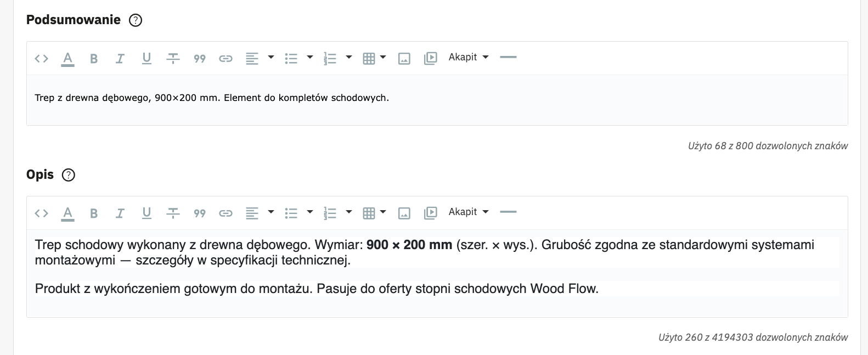This screenshot has width=868, height=355.
Task: Apply italic in Opis editor
Action: click(120, 213)
